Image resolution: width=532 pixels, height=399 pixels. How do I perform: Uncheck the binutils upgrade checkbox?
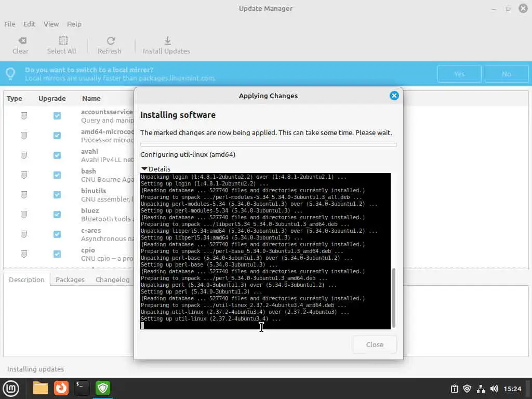(x=57, y=195)
